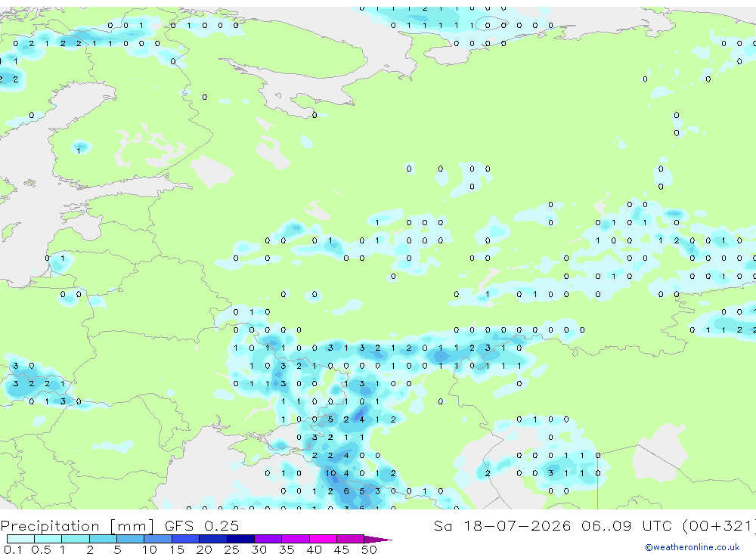
Task: Open the weatheronline.co.uk copyright link
Action: tap(692, 547)
